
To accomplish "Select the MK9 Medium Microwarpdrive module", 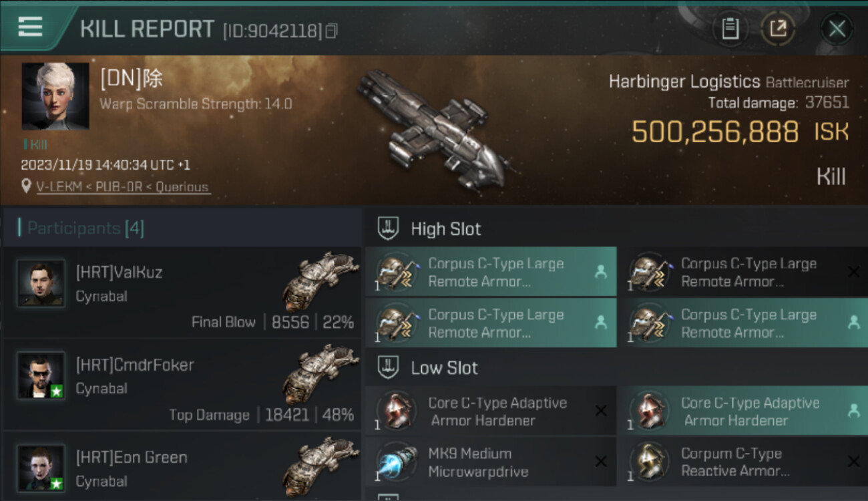I will tap(491, 462).
